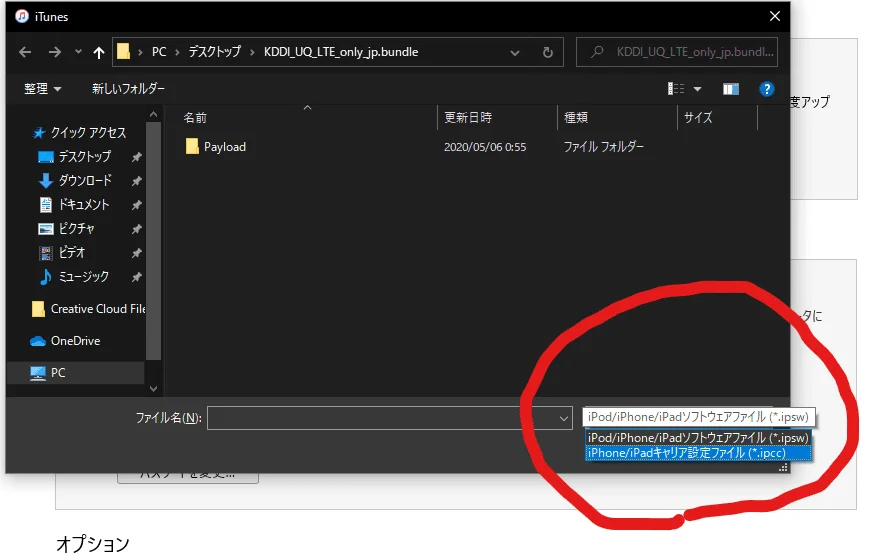The height and width of the screenshot is (557, 895).
Task: Open ドキュメント in the sidebar
Action: tap(73, 204)
